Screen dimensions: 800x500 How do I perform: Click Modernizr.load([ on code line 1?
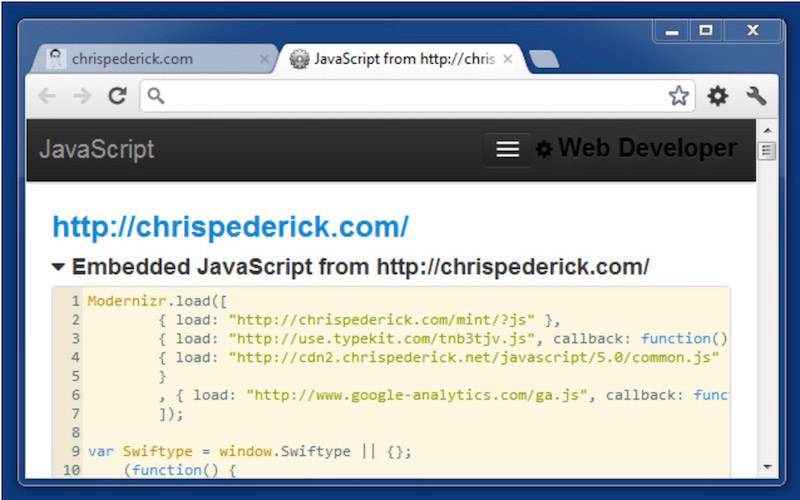(158, 301)
